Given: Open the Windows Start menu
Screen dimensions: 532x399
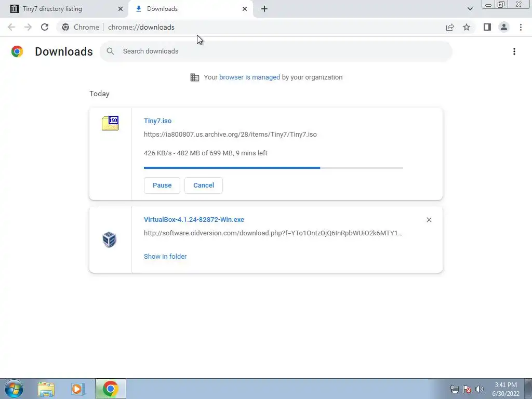Looking at the screenshot, I should point(14,389).
